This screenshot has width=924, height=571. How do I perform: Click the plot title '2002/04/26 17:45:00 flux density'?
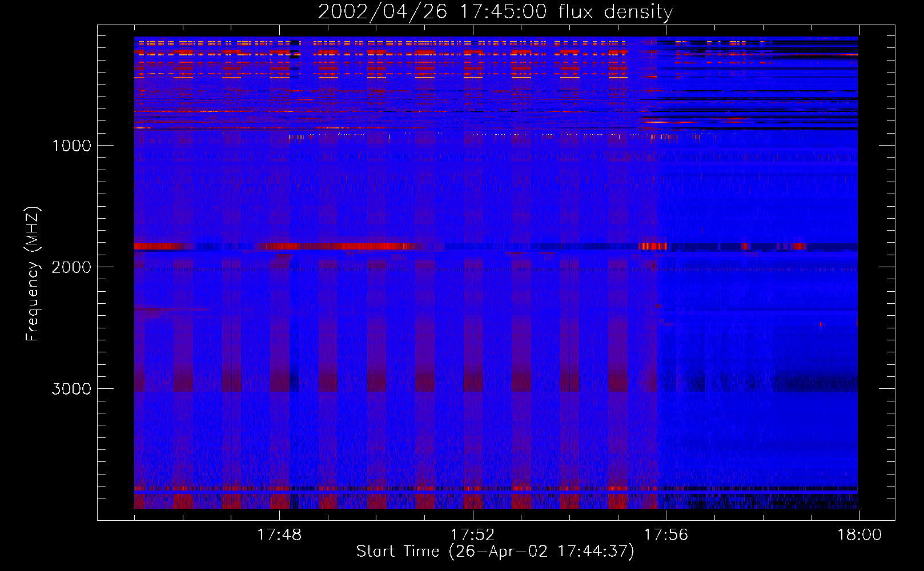495,12
